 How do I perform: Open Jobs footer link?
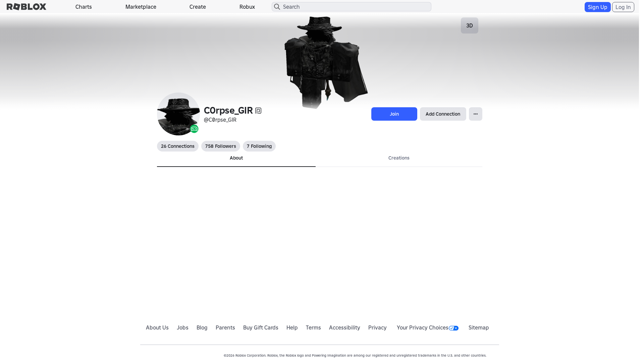(x=182, y=328)
